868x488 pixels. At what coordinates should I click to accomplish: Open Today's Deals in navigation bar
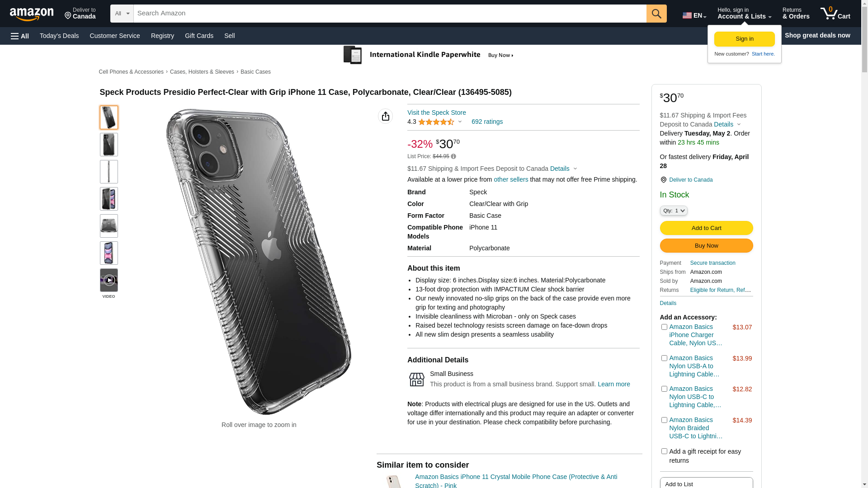pos(59,36)
